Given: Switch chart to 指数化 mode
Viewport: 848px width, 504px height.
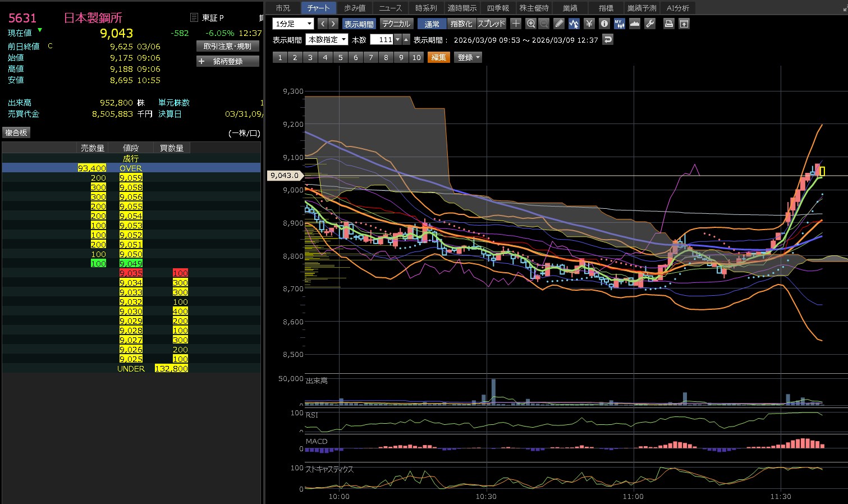Looking at the screenshot, I should 461,24.
